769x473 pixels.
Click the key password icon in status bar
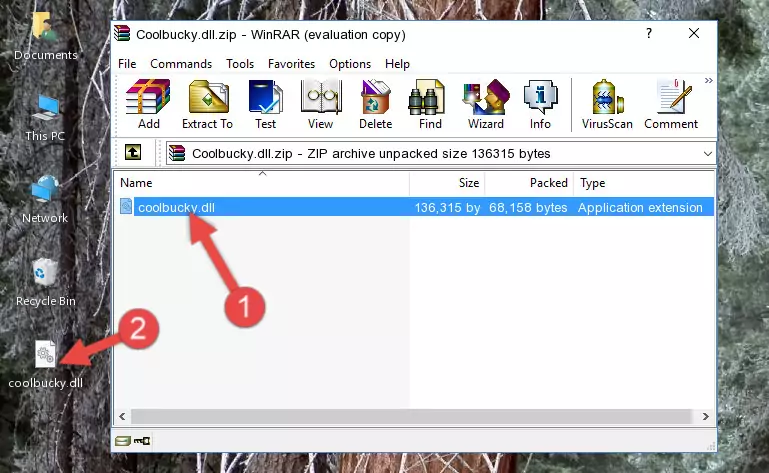pyautogui.click(x=142, y=441)
